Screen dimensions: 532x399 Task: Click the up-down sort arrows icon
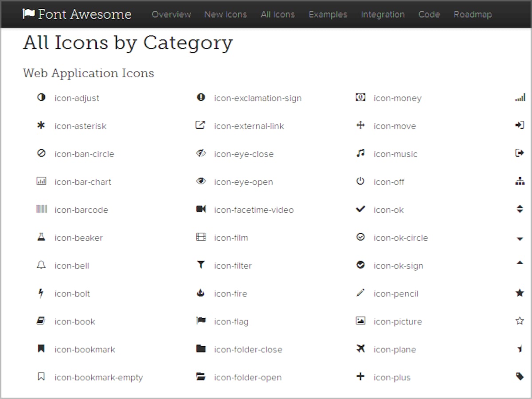520,209
